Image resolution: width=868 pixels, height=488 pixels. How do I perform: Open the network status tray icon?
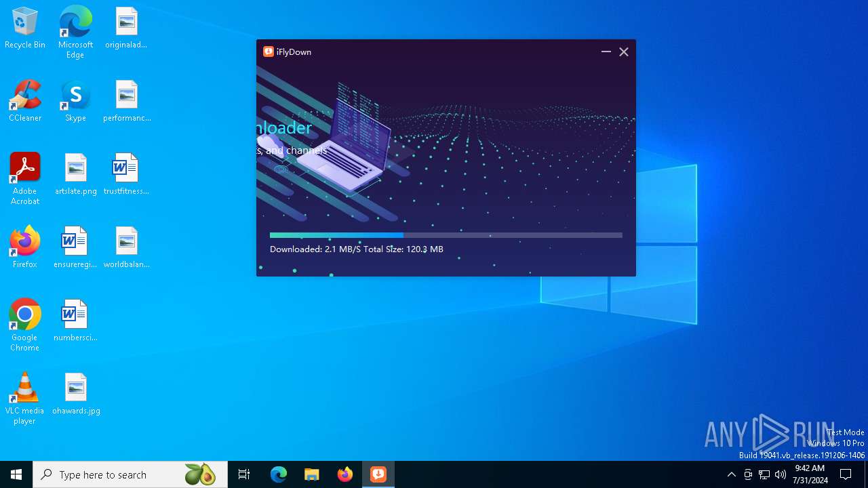click(x=764, y=474)
